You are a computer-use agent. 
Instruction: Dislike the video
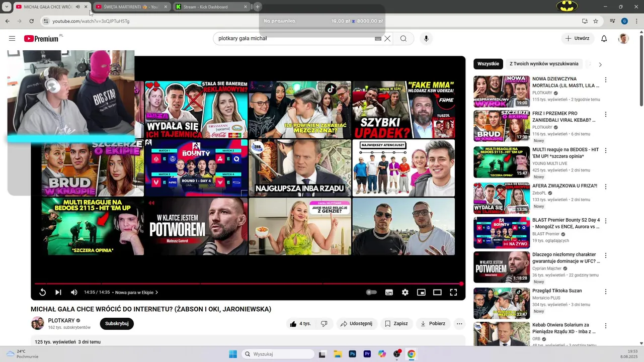coord(324,324)
